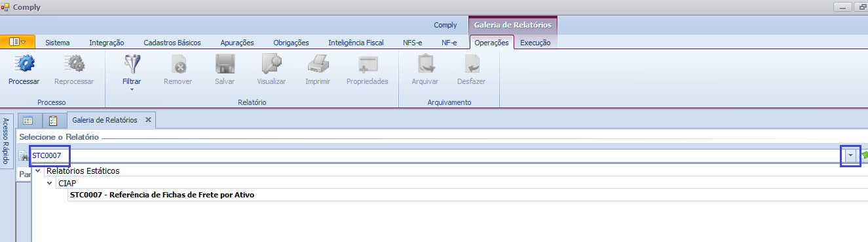The image size is (868, 242).
Task: Open the Cadastros Básicos ribbon tab
Action: [x=172, y=43]
